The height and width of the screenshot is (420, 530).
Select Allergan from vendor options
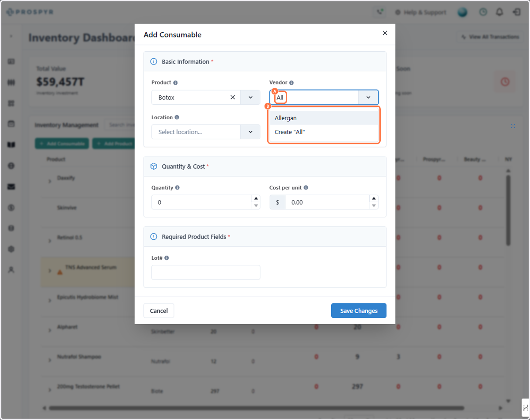tap(324, 118)
